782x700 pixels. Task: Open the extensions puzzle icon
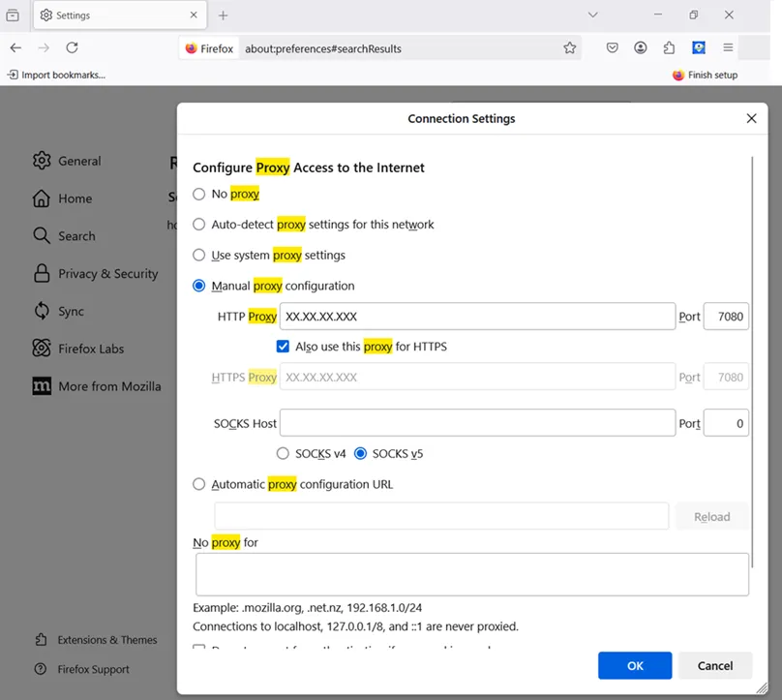(670, 47)
